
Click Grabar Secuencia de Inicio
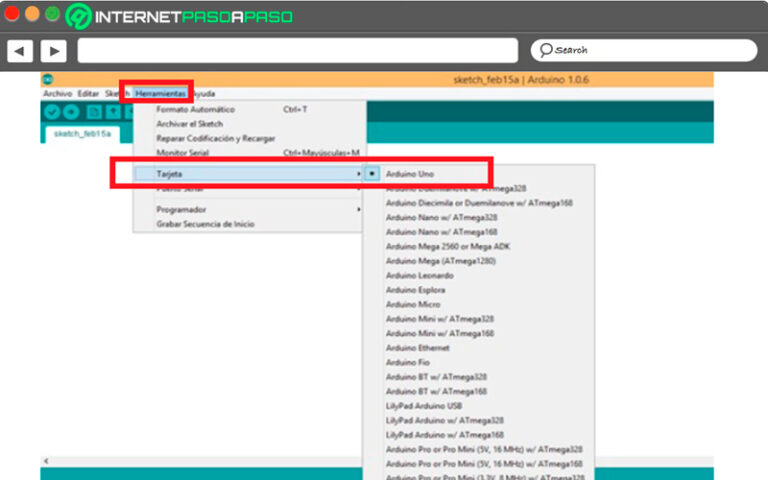tap(205, 224)
